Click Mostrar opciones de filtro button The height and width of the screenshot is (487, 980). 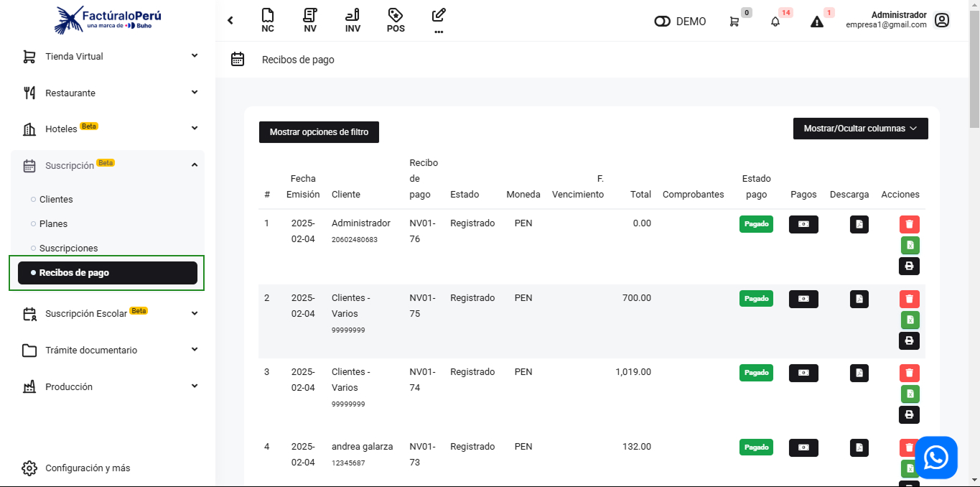[319, 132]
